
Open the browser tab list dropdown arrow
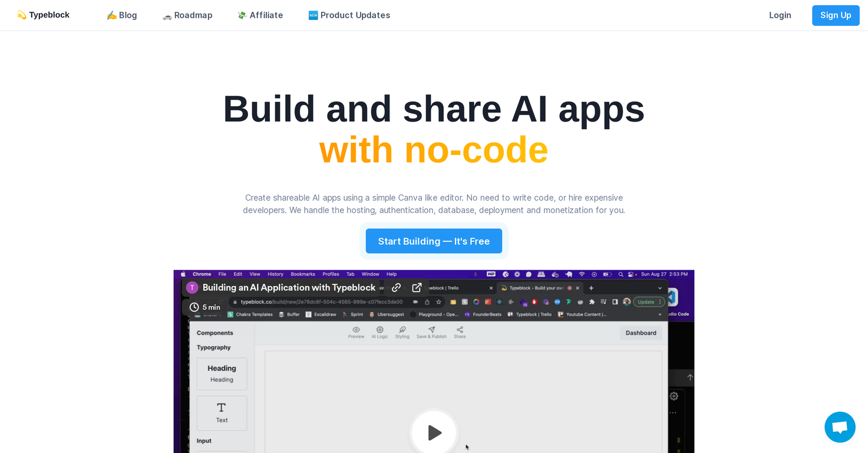(659, 288)
